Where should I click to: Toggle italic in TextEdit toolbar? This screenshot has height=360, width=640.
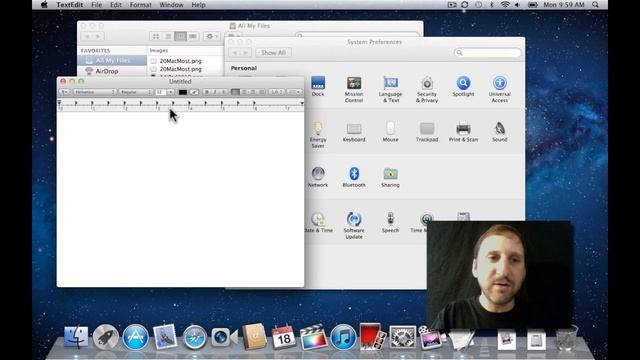point(215,92)
